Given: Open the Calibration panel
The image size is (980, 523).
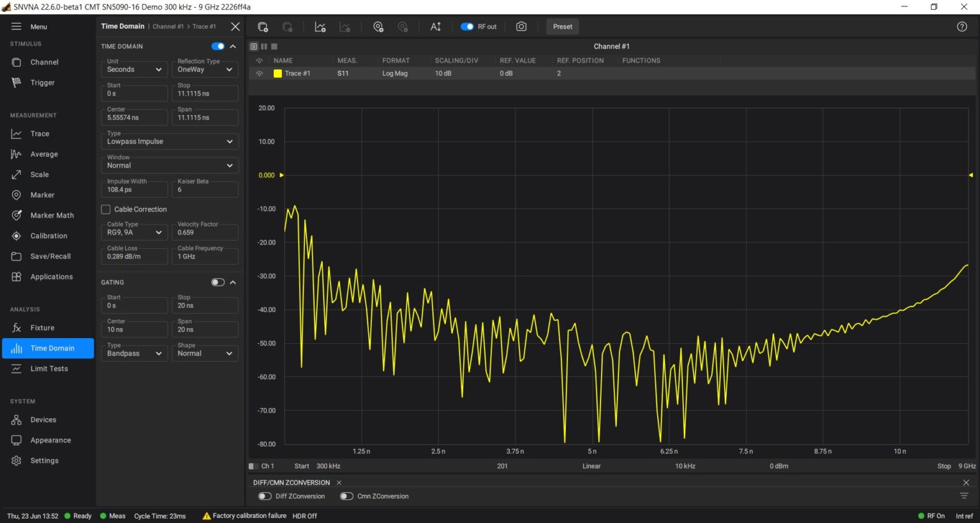Looking at the screenshot, I should click(x=48, y=235).
